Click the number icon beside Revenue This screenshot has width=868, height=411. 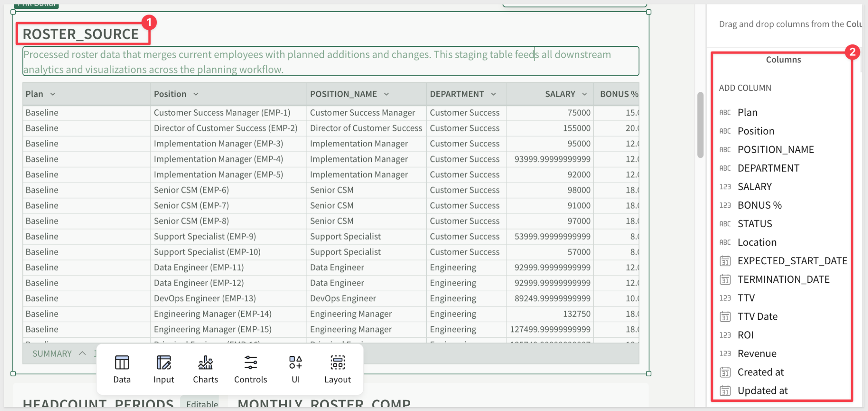[x=725, y=353]
